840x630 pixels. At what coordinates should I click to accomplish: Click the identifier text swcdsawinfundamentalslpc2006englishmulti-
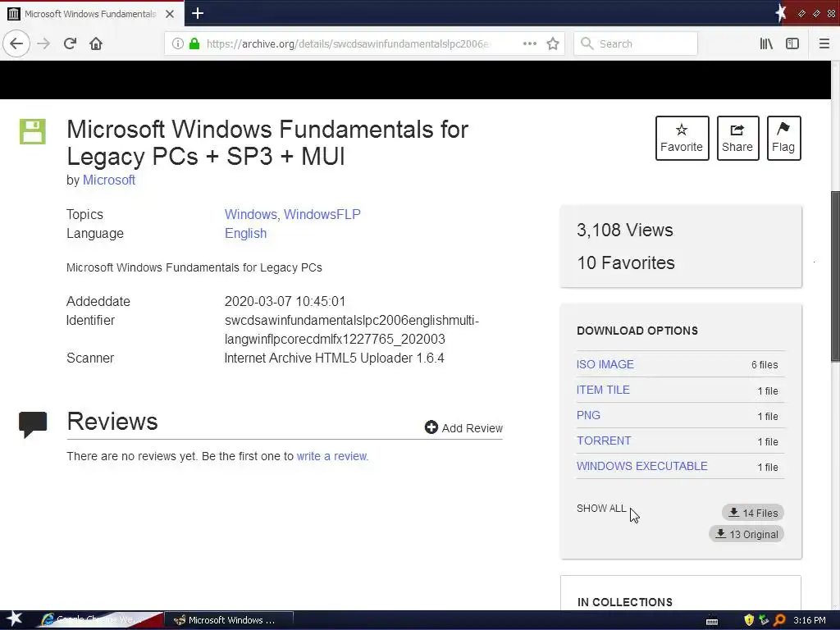(x=351, y=321)
